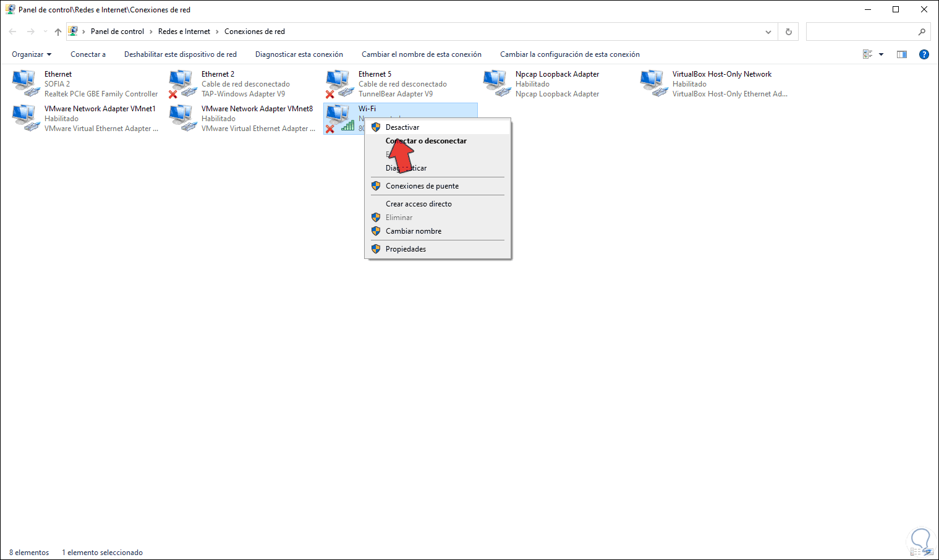Click Diagnosticar esta conexión
This screenshot has width=939, height=560.
[299, 54]
